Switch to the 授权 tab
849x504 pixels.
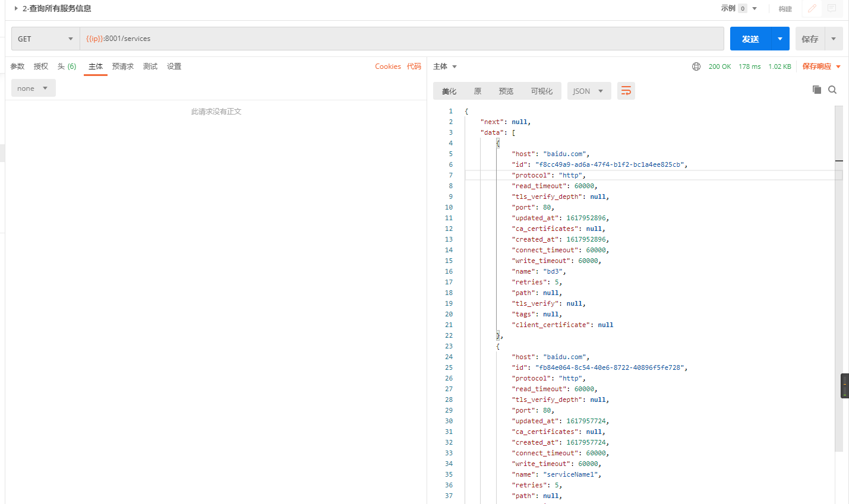(x=41, y=66)
